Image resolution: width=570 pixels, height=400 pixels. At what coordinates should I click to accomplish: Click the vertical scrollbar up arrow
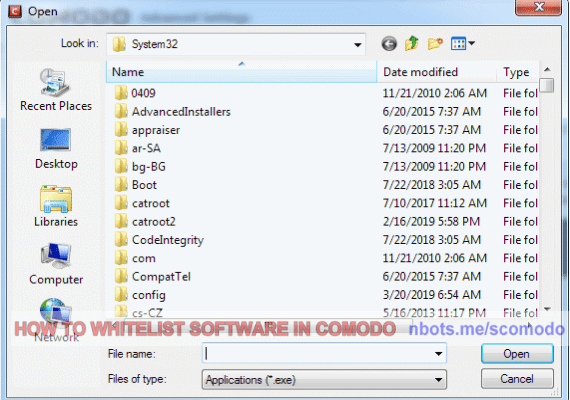(x=547, y=69)
